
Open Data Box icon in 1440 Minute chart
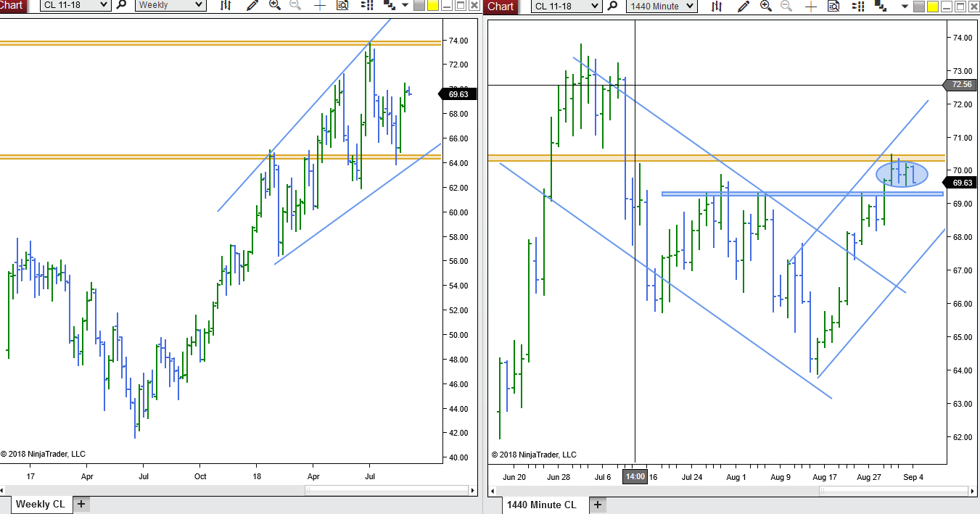[833, 6]
